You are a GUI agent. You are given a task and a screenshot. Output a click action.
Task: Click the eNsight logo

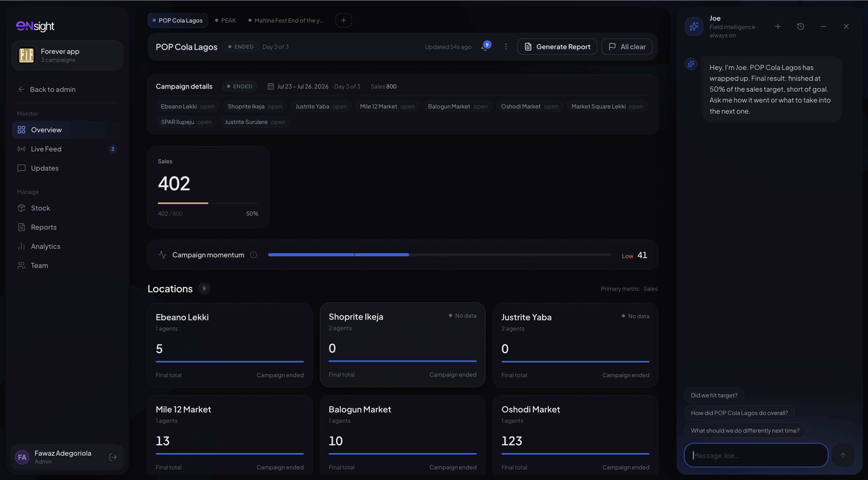click(x=35, y=26)
